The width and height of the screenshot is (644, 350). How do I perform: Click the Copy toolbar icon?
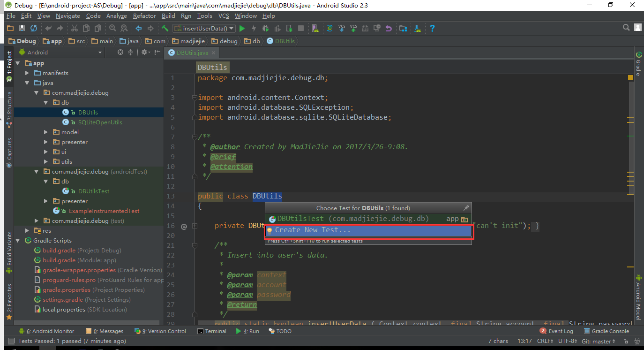(x=86, y=28)
